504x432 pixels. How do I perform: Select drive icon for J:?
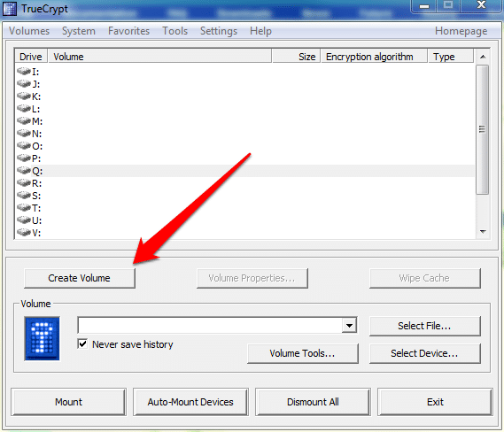(x=24, y=83)
